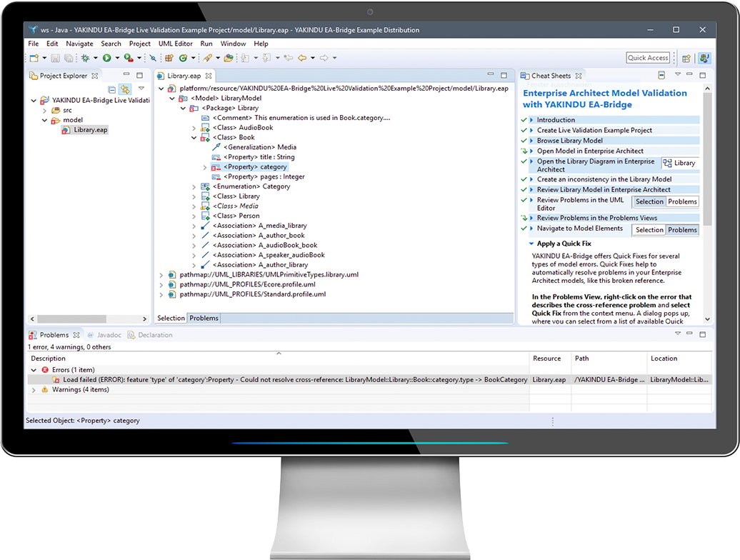Click the Save toolbar icon
The image size is (740, 560).
55,58
